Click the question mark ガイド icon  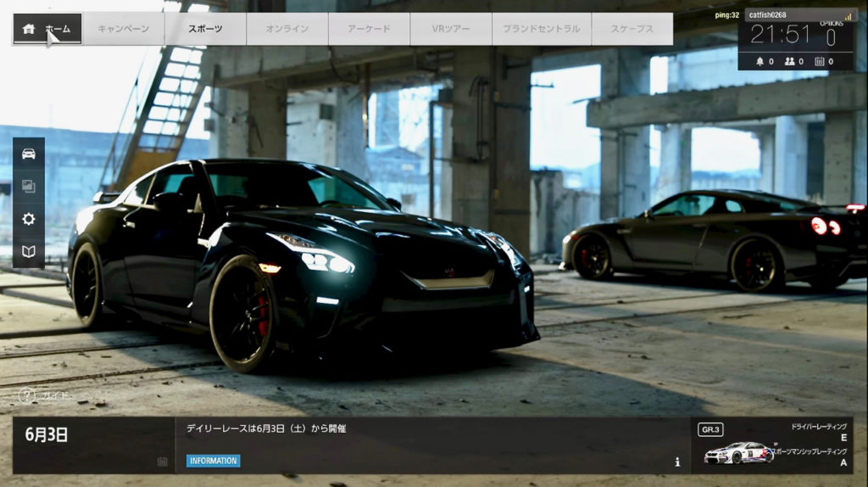(x=26, y=395)
